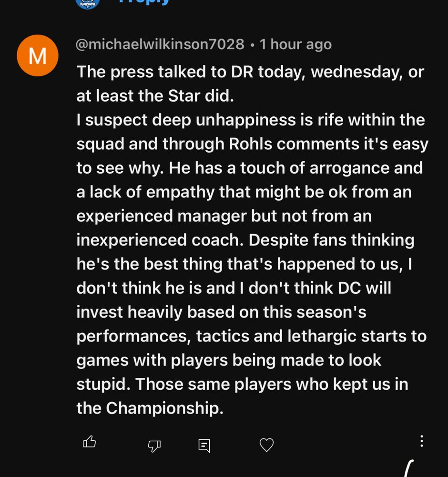Click the text 'at least the Star did'

click(x=155, y=96)
